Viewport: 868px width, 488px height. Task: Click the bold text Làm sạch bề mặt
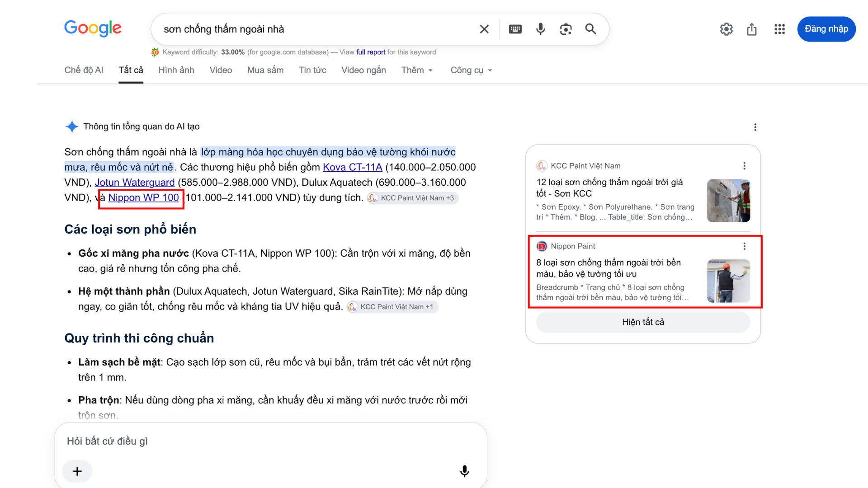pos(119,362)
